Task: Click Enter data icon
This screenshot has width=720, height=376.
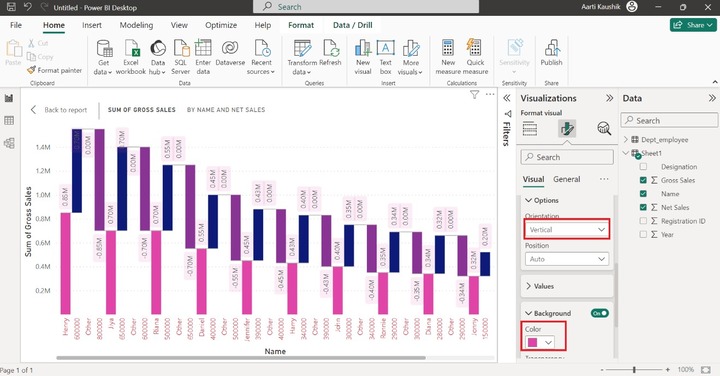Action: [203, 49]
